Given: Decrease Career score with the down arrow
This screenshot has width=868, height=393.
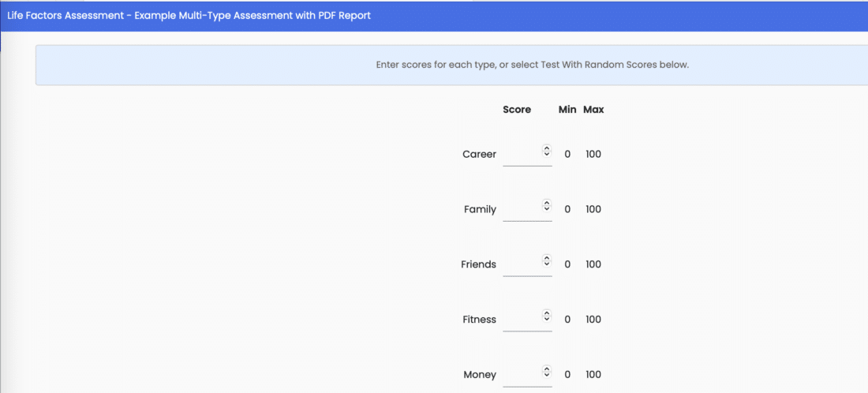Looking at the screenshot, I should click(x=547, y=153).
